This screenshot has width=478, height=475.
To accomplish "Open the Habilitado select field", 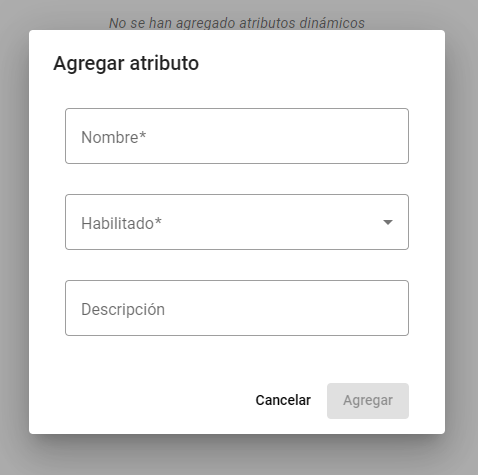I will pyautogui.click(x=237, y=222).
